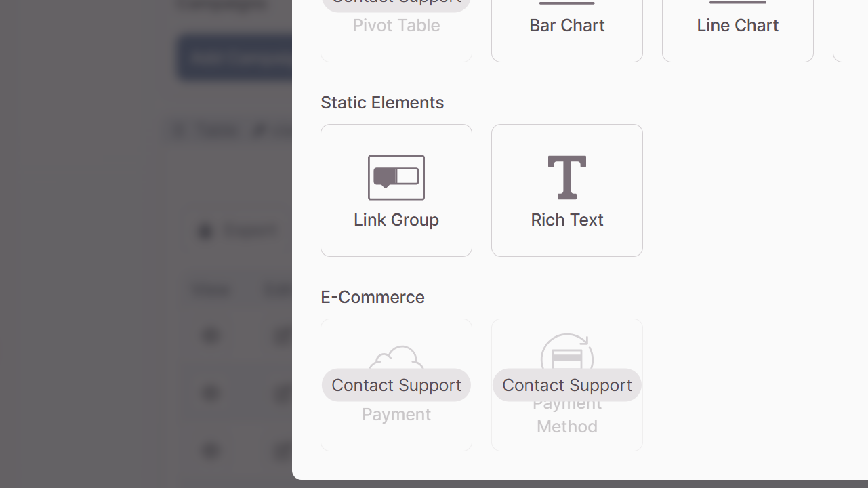Open Contact Support badge on Payment Method tile
This screenshot has width=868, height=488.
[567, 385]
